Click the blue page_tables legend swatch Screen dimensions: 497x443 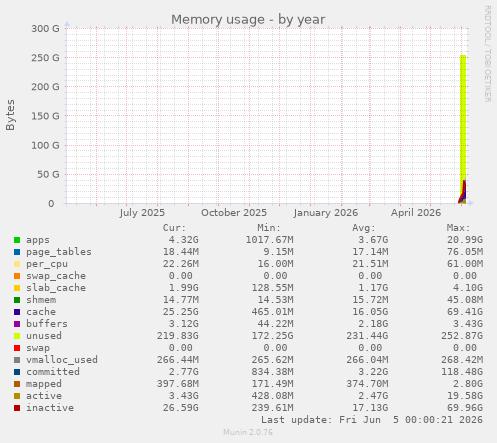click(x=17, y=252)
